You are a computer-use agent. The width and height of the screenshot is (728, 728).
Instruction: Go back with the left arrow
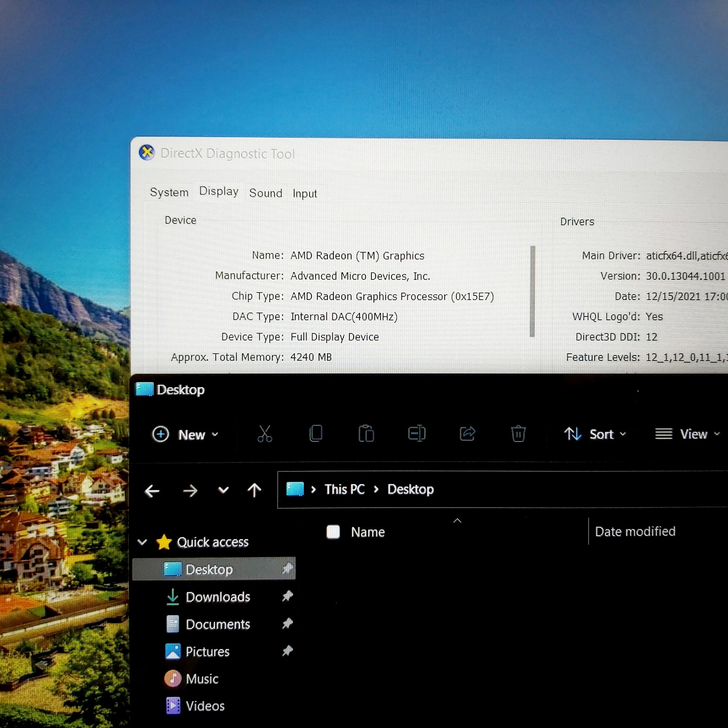pos(152,490)
